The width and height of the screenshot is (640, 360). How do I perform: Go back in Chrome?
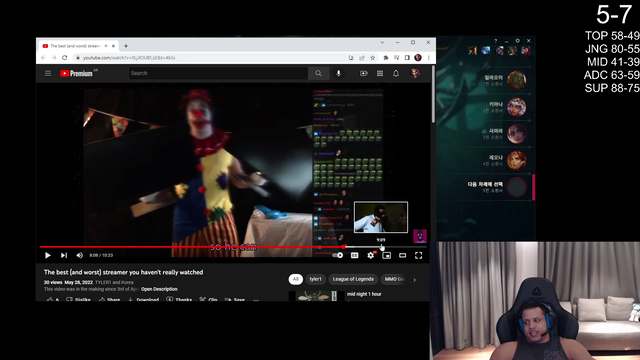(43, 58)
